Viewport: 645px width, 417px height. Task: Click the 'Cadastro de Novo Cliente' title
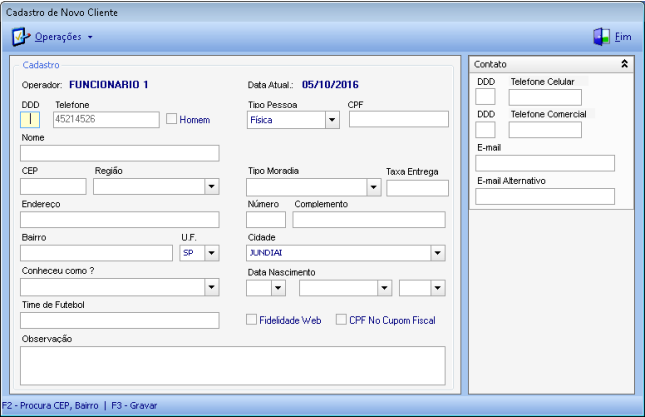pyautogui.click(x=62, y=13)
